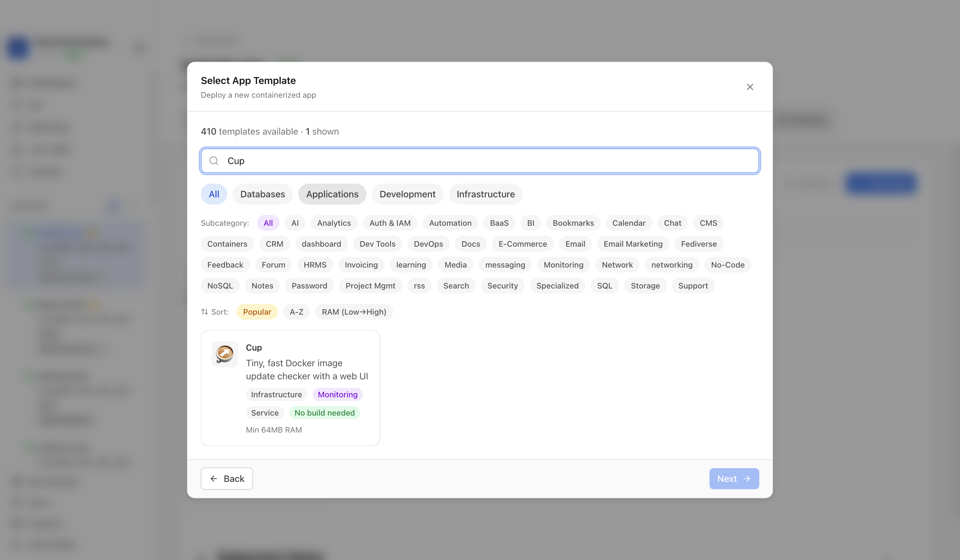Viewport: 960px width, 560px height.
Task: Filter by Chat subcategory
Action: (x=672, y=223)
